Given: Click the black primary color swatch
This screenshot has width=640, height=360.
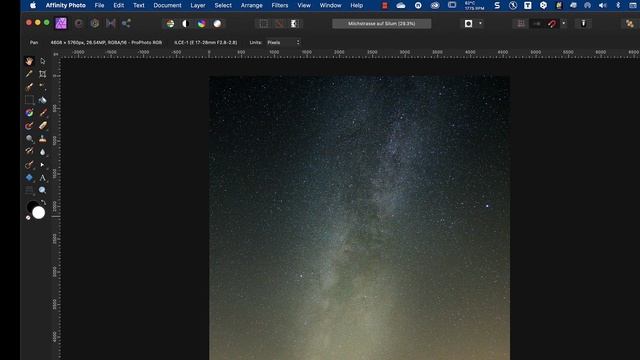Looking at the screenshot, I should (32, 206).
